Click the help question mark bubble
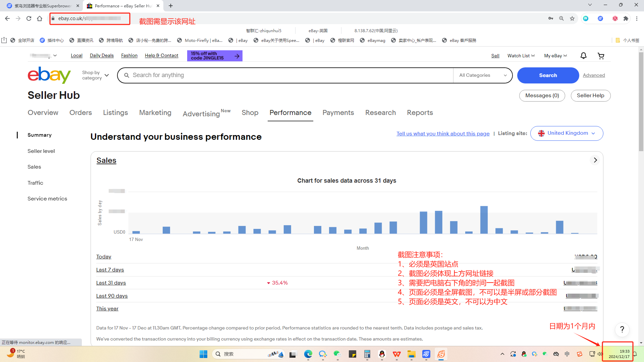644x362 pixels. (622, 329)
